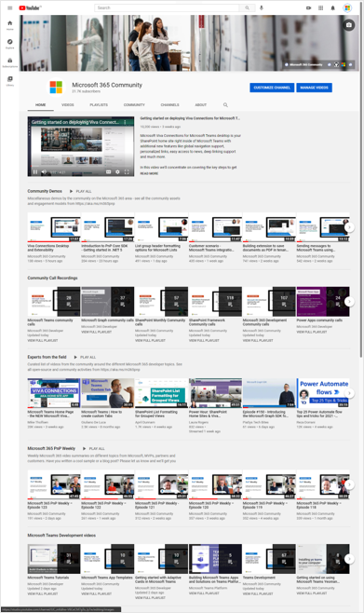Screen dimensions: 364x613
Task: Open the notifications bell
Action: [332, 7]
